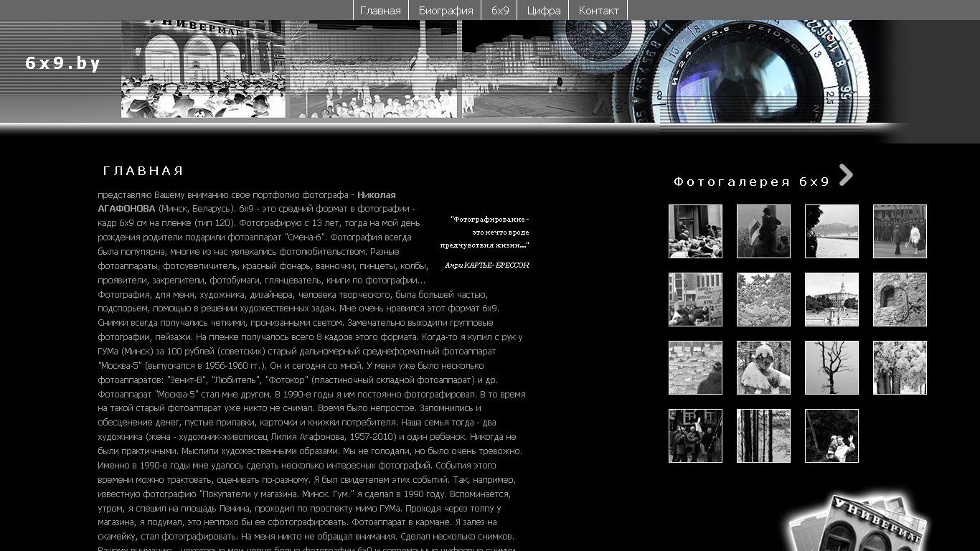The height and width of the screenshot is (551, 980).
Task: Go to the Биография page
Action: pyautogui.click(x=446, y=10)
